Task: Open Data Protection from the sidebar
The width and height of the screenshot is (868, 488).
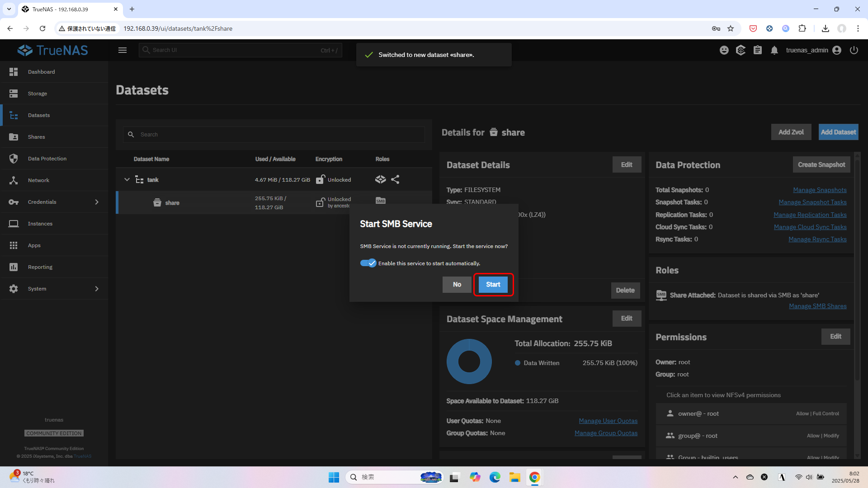Action: click(54, 159)
